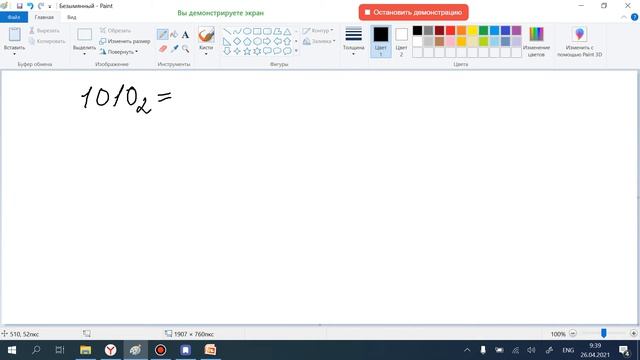The image size is (640, 360).
Task: Choose the rounded rectangle shape
Action: (267, 31)
